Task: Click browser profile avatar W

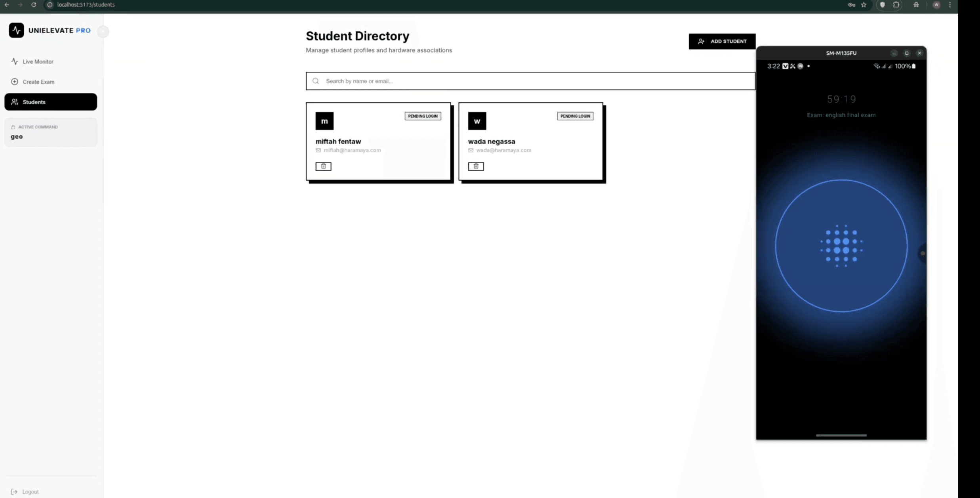Action: point(936,5)
